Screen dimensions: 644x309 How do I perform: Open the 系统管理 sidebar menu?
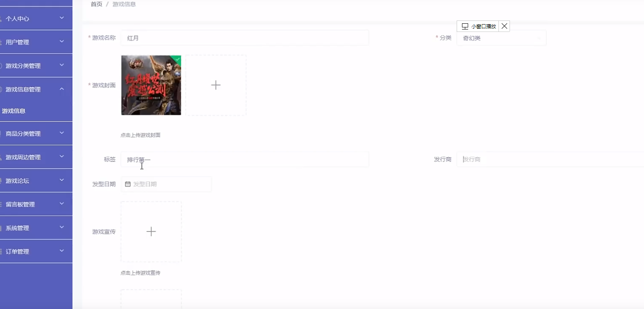tap(36, 228)
